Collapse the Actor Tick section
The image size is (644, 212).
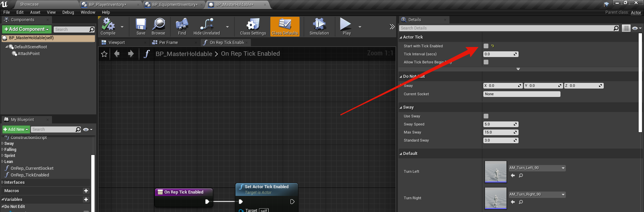coord(401,37)
